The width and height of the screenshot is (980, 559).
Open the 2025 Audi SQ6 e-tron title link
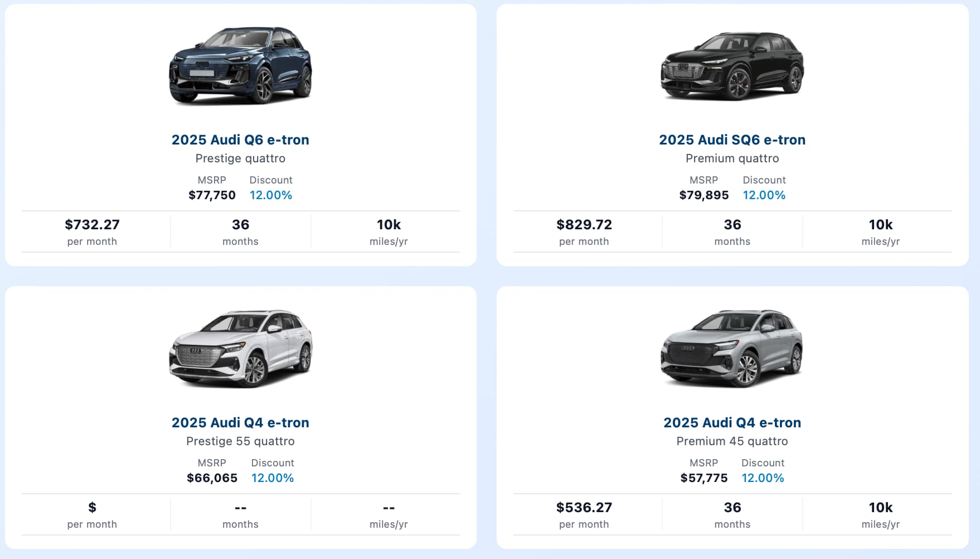tap(732, 139)
